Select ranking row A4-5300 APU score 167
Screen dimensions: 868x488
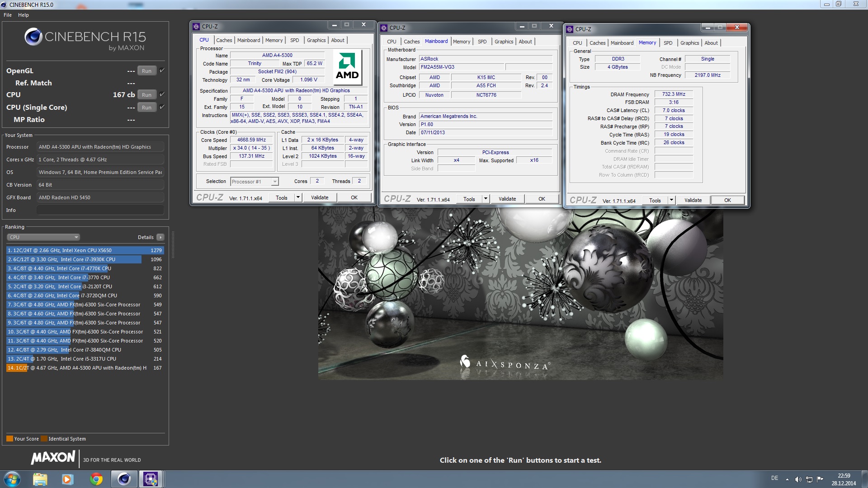pos(85,368)
